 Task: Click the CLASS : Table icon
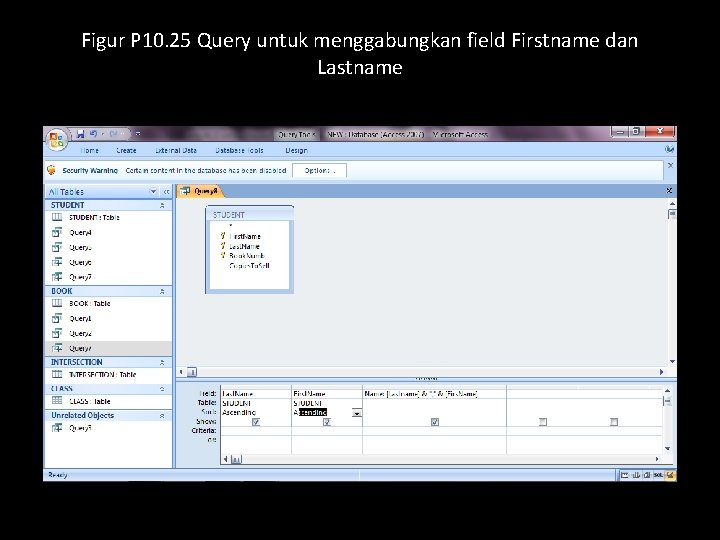tap(57, 400)
